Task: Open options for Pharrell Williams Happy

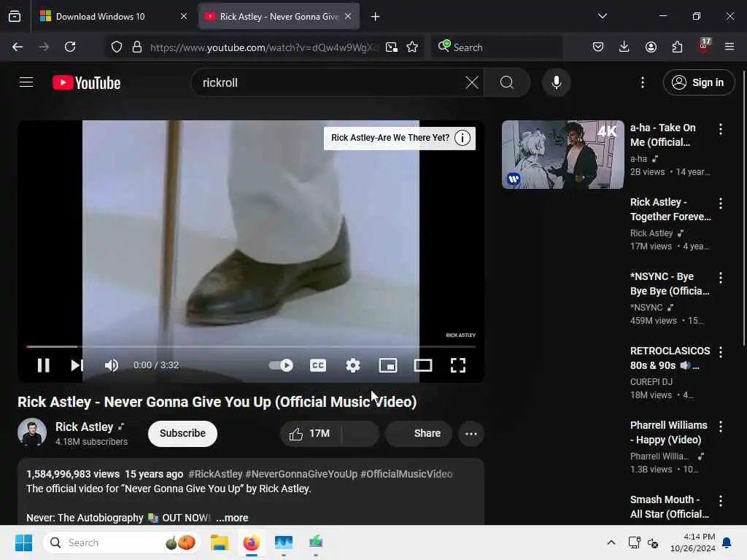Action: [x=720, y=426]
